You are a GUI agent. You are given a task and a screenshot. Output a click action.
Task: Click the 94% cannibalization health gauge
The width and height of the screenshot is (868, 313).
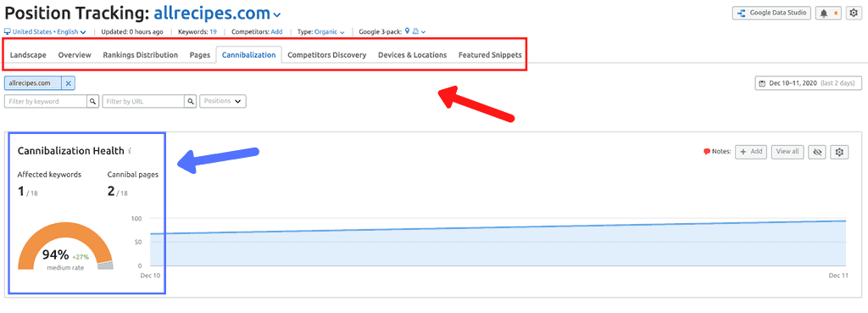tap(65, 246)
